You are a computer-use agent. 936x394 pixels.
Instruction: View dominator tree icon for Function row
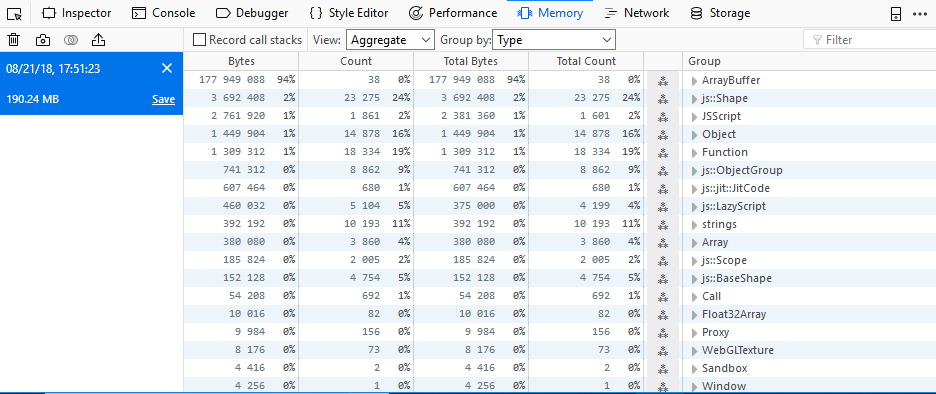click(663, 152)
